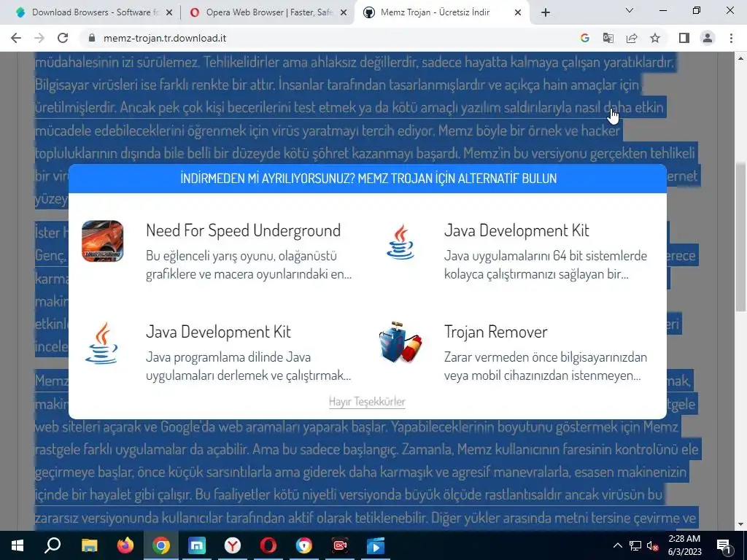747x560 pixels.
Task: Dismiss popup with Hayır Teşekkürler link
Action: pos(367,402)
